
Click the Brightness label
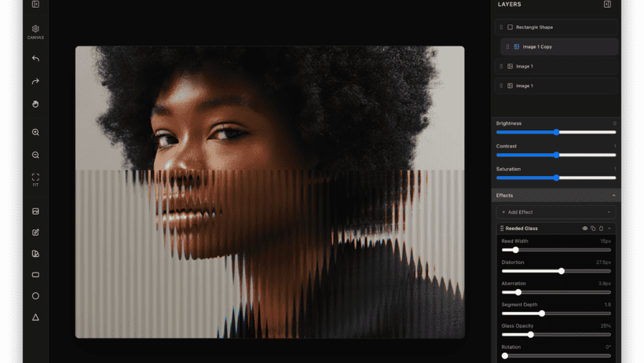(x=509, y=123)
